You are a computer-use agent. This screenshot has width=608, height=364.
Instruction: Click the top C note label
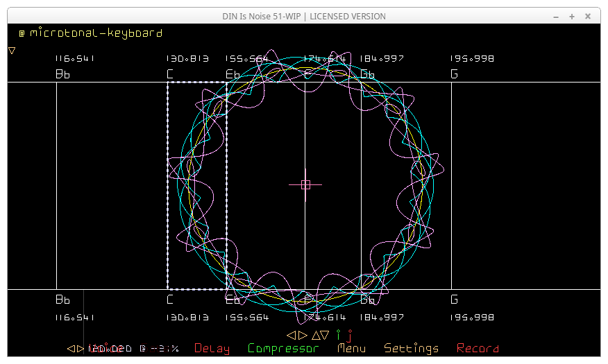point(170,74)
